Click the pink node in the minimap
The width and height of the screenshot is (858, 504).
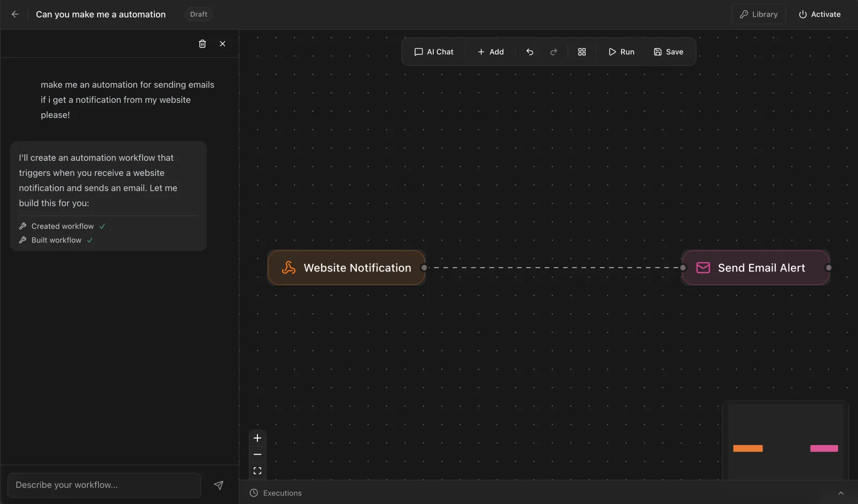point(824,448)
